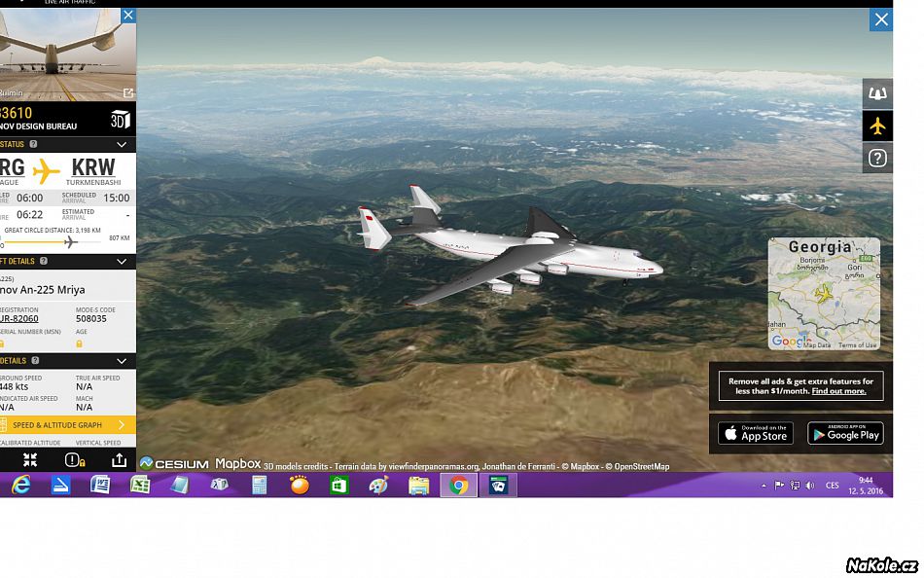
Task: Select the yellow airplane outside view icon
Action: (x=877, y=126)
